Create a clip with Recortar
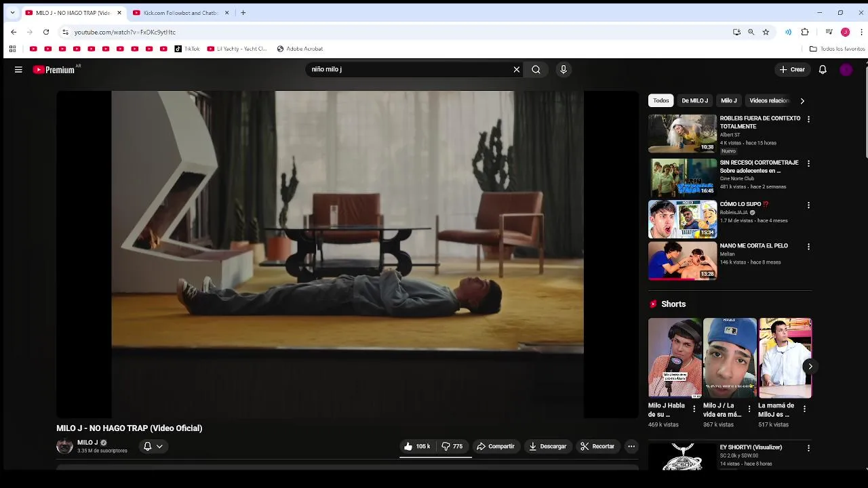Image resolution: width=868 pixels, height=488 pixels. (597, 447)
